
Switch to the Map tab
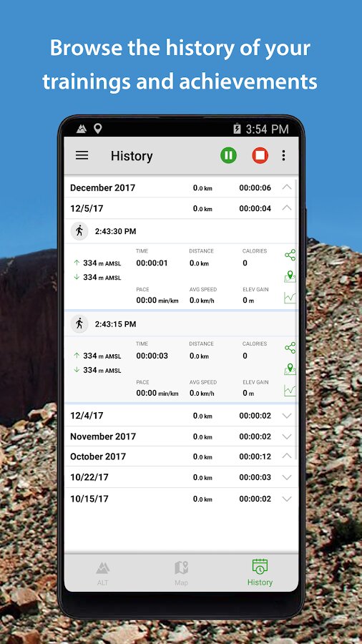(181, 573)
